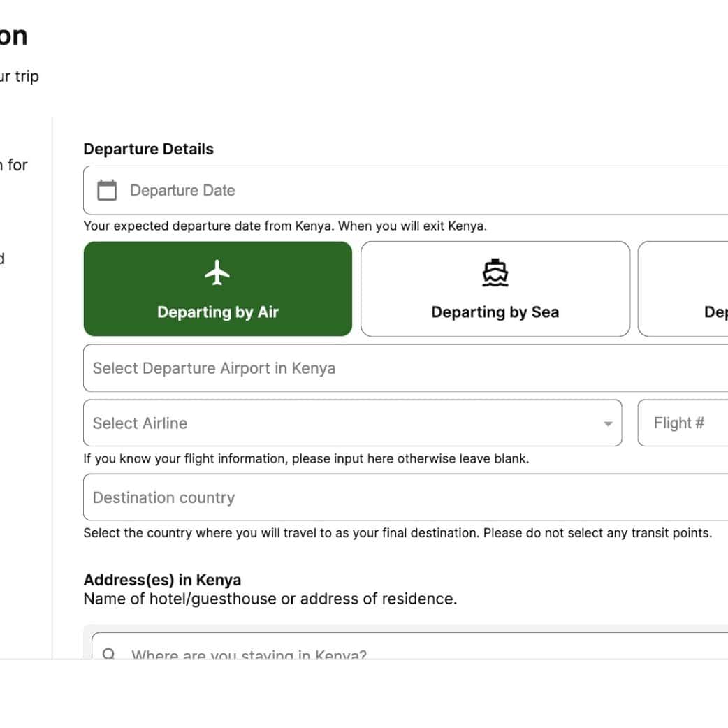Open Select Departure Airport in Kenya list
The height and width of the screenshot is (728, 728).
pos(405,368)
